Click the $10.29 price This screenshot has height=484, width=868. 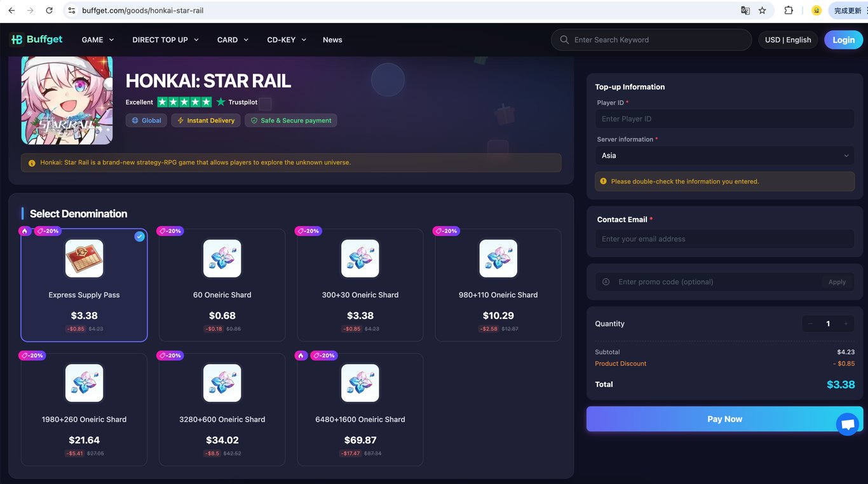pyautogui.click(x=498, y=316)
